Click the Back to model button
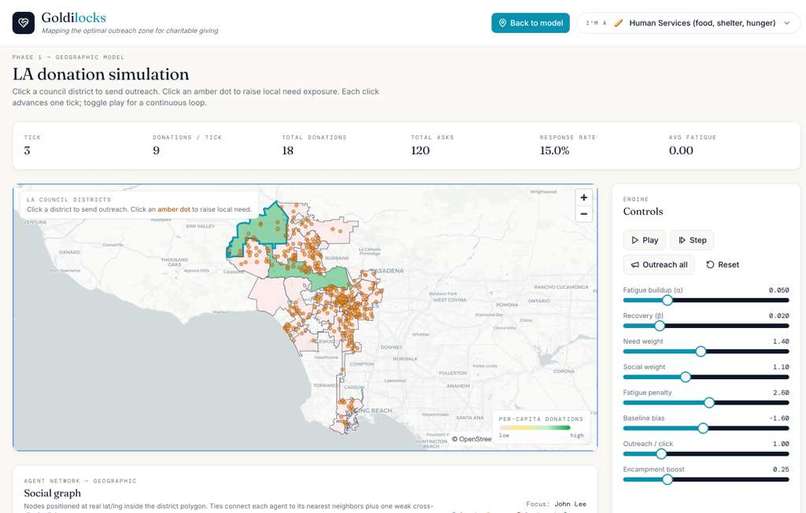This screenshot has height=513, width=806. [x=530, y=23]
